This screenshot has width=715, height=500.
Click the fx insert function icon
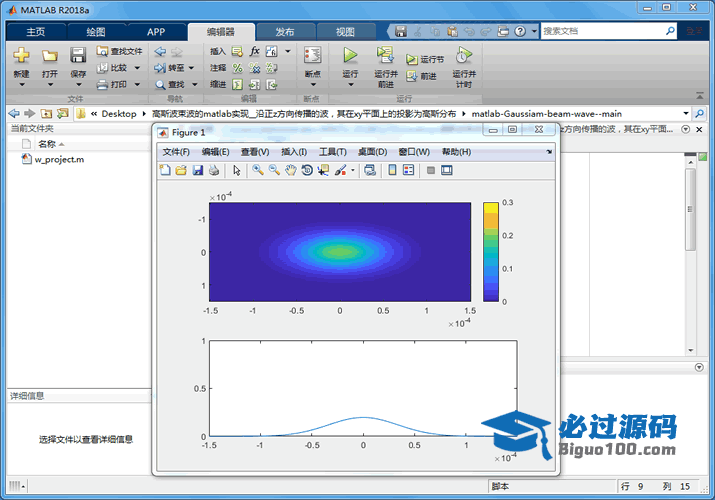pyautogui.click(x=254, y=51)
